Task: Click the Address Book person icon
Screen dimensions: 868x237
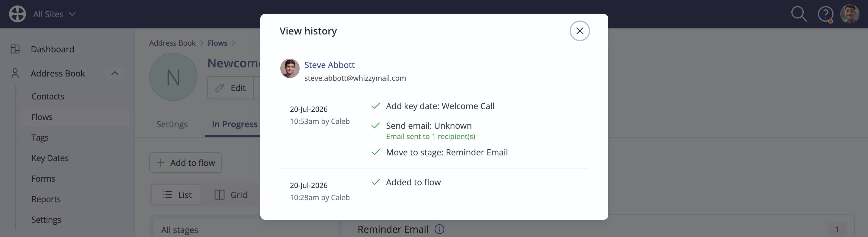Action: coord(15,73)
